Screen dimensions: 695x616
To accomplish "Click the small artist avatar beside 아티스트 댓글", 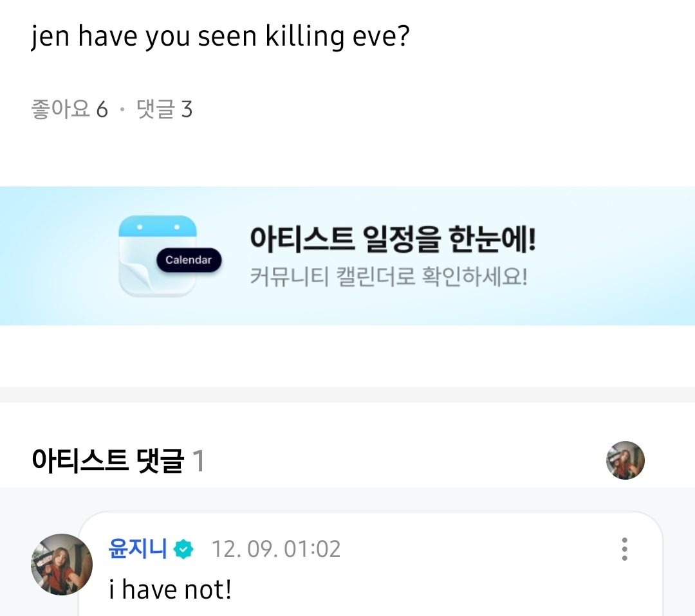I will click(x=625, y=460).
